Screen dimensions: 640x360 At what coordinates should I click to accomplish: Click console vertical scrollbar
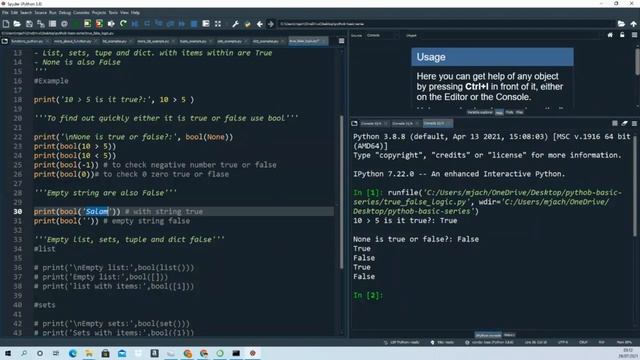point(635,186)
